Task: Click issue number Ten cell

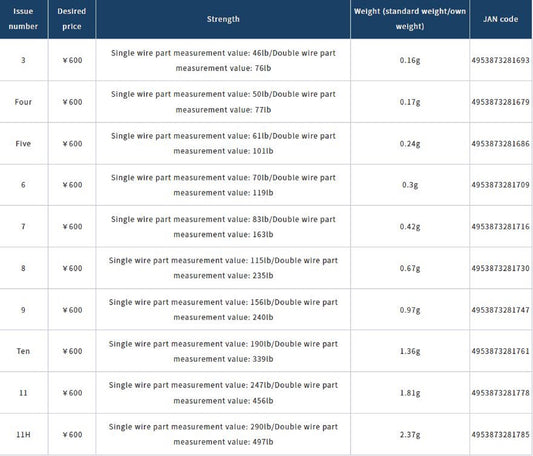Action: 23,351
